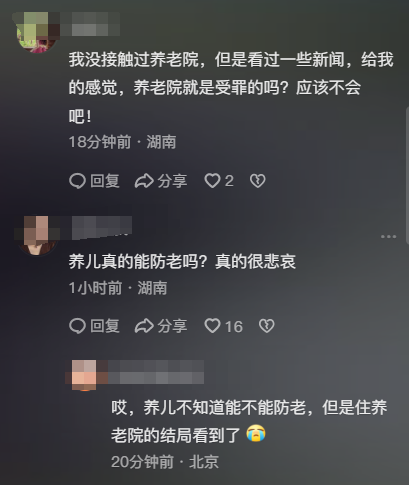Open the 北京 reply author's avatar
The height and width of the screenshot is (485, 409).
85,375
